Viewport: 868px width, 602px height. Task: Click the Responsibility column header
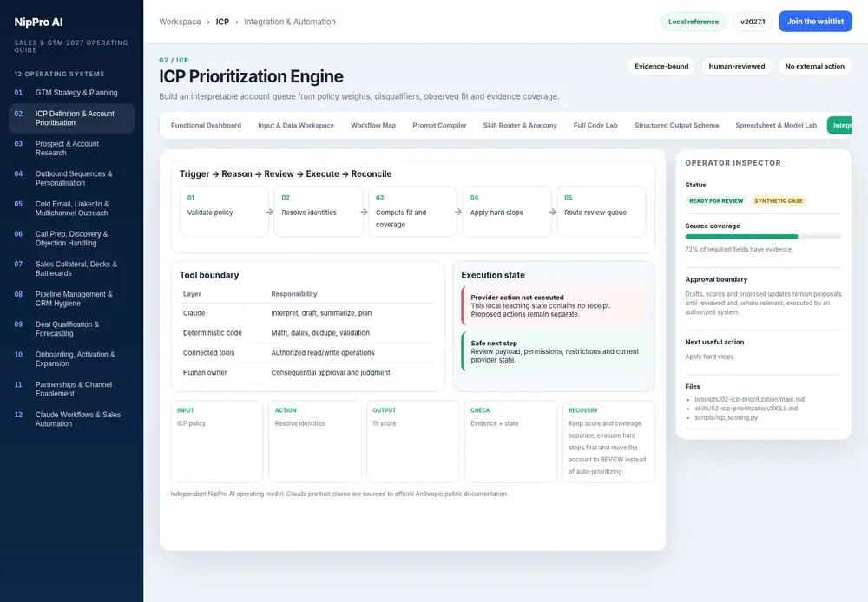point(294,294)
